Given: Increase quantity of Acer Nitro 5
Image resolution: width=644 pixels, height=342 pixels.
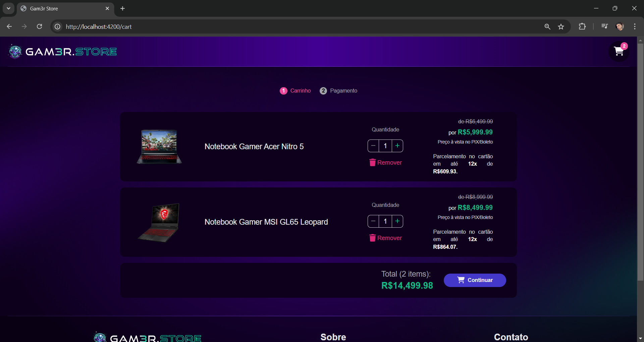Looking at the screenshot, I should [397, 146].
